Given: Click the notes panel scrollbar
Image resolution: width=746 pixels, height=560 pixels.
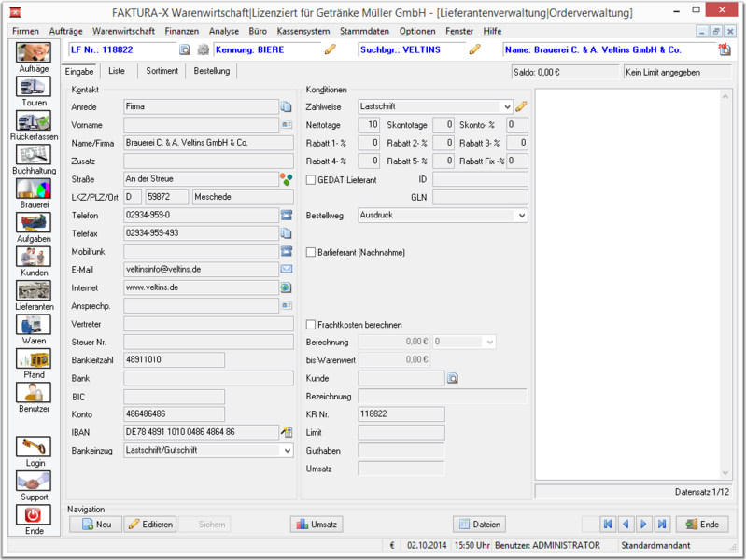Looking at the screenshot, I should [x=725, y=284].
